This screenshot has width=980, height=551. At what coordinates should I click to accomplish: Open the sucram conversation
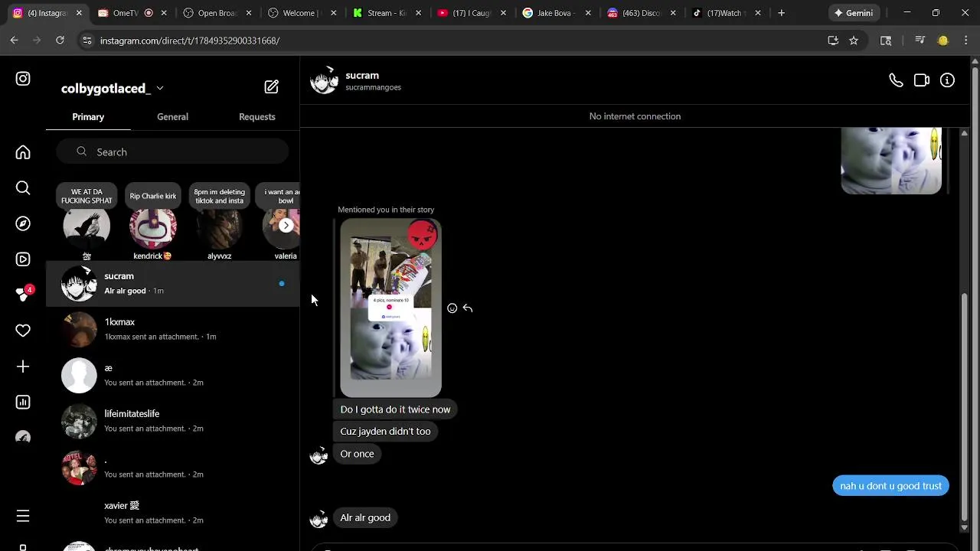point(172,283)
